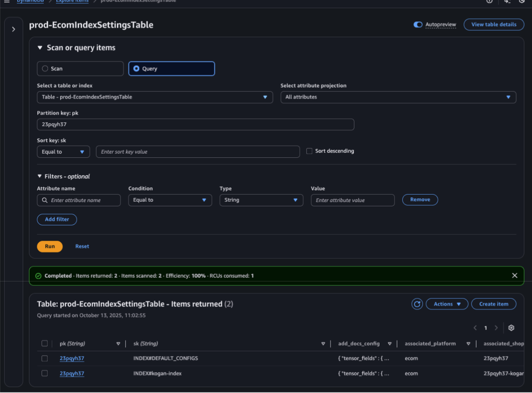Open the Select a table or index dropdown
This screenshot has height=393, width=532.
click(154, 97)
